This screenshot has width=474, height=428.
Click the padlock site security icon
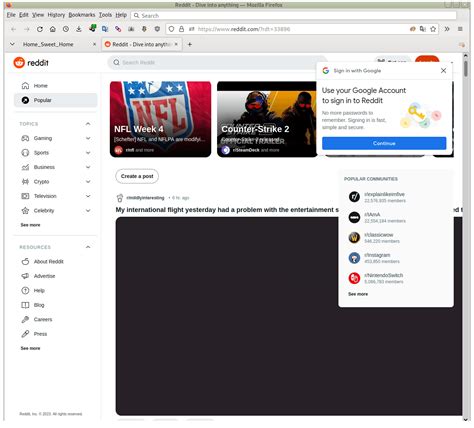point(181,29)
